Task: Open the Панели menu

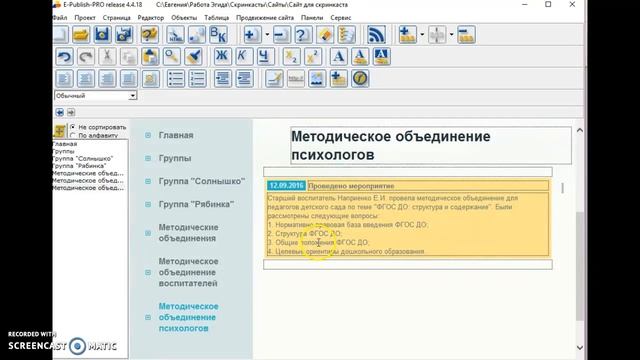Action: tap(312, 18)
